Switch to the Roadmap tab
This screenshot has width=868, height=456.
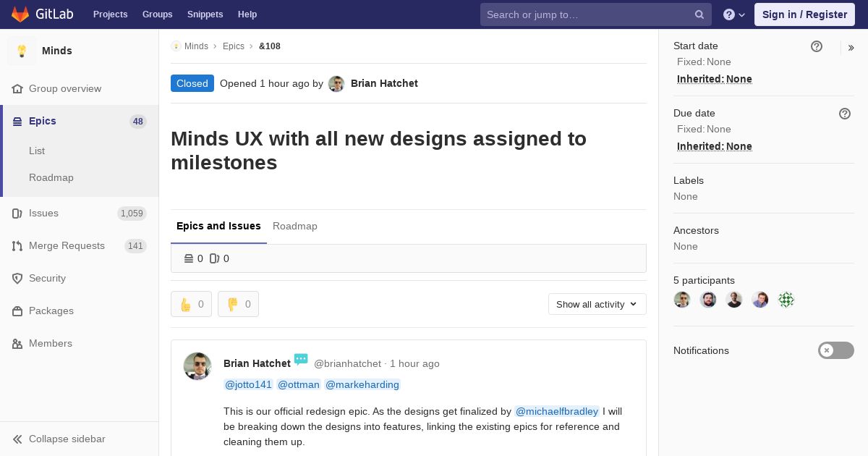coord(295,226)
